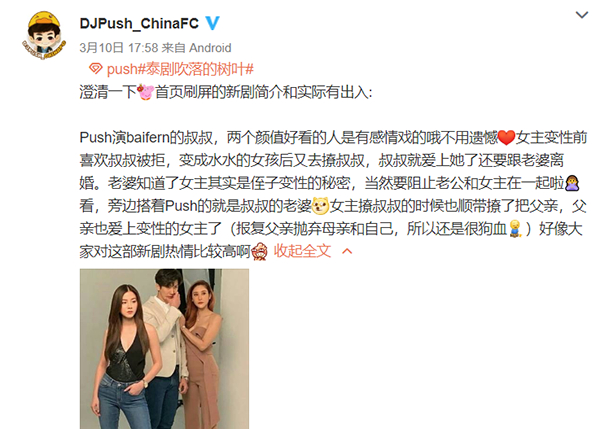
Task: Click the pink pig emoji after 澄清一下
Action: coord(145,92)
